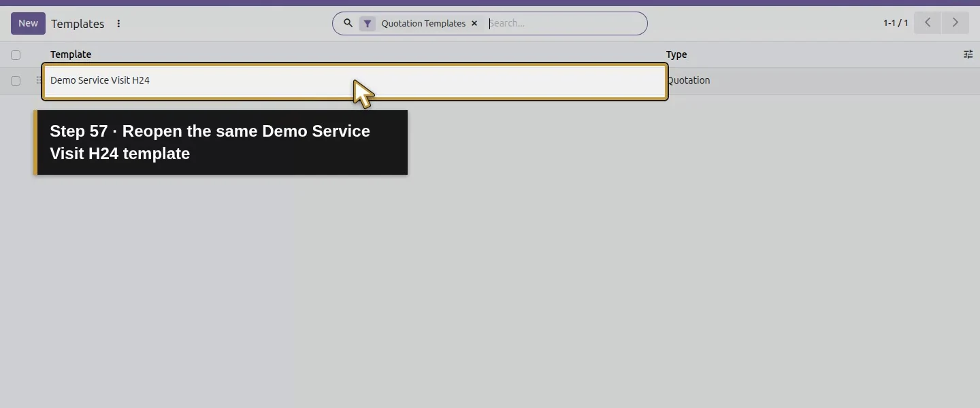Screen dimensions: 980x408
Task: Click the 1-1 / 1 pager counter
Action: point(896,23)
